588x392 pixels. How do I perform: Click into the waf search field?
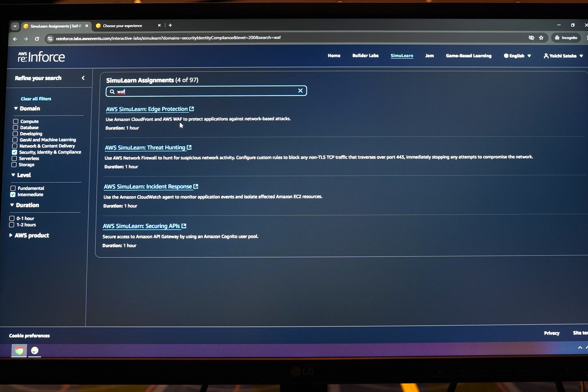[206, 91]
